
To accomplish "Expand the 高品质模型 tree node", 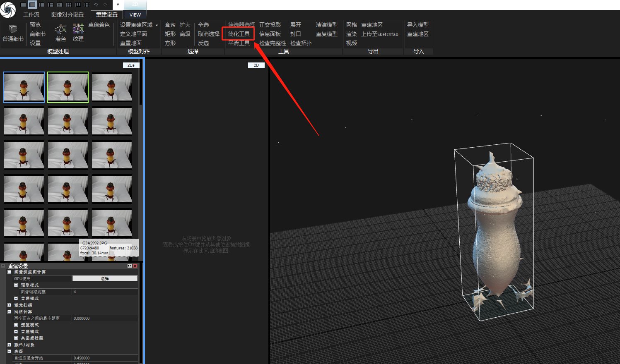I will (x=16, y=338).
